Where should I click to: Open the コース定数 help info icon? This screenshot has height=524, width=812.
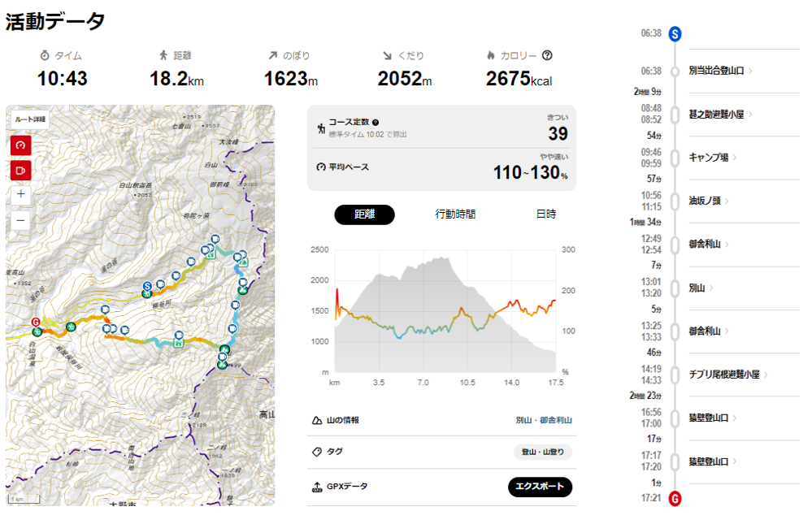[376, 122]
